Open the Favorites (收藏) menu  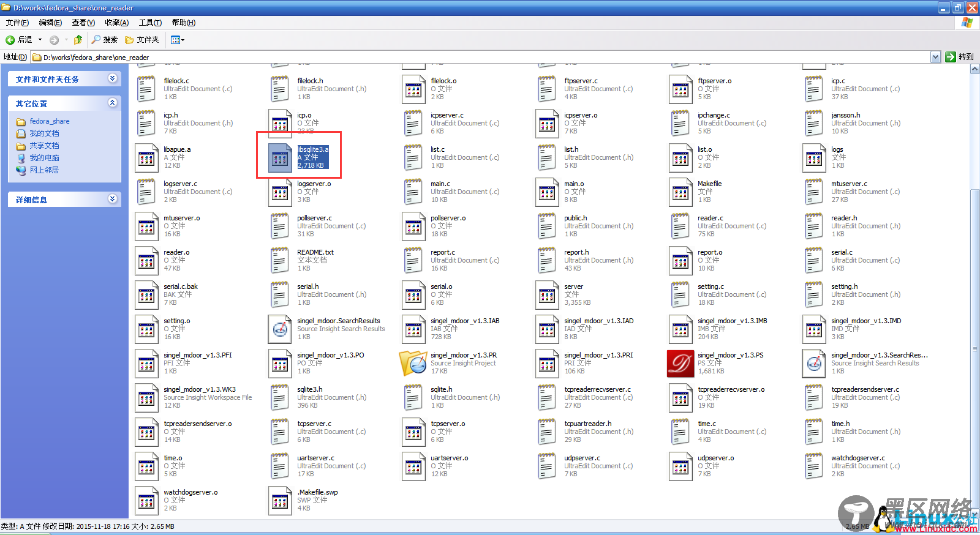click(116, 23)
